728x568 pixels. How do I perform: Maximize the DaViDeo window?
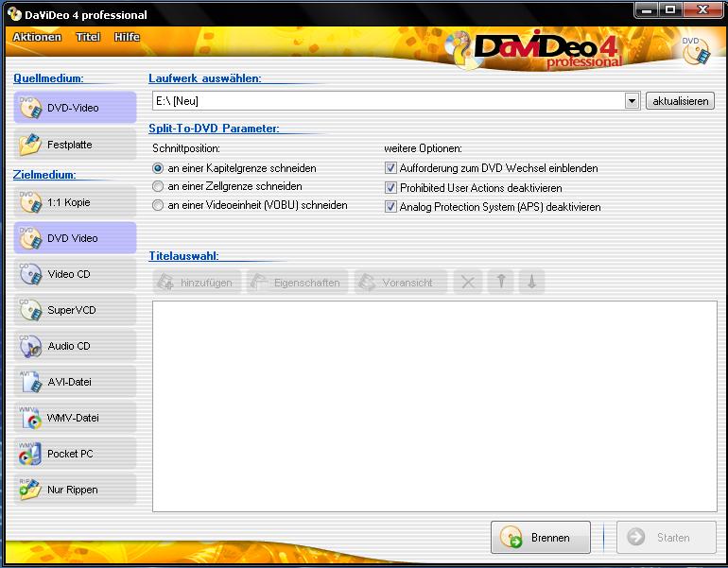(x=670, y=9)
